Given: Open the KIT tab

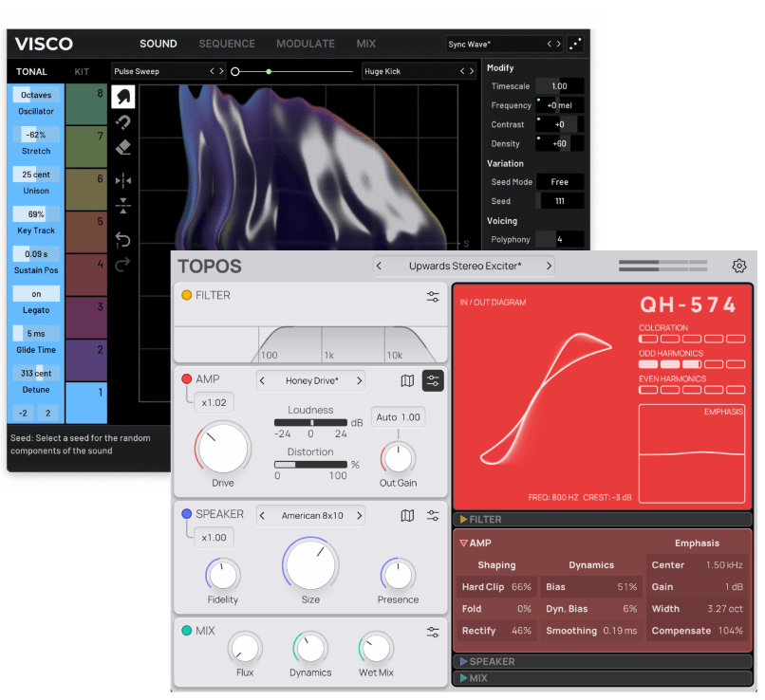Looking at the screenshot, I should tap(82, 71).
